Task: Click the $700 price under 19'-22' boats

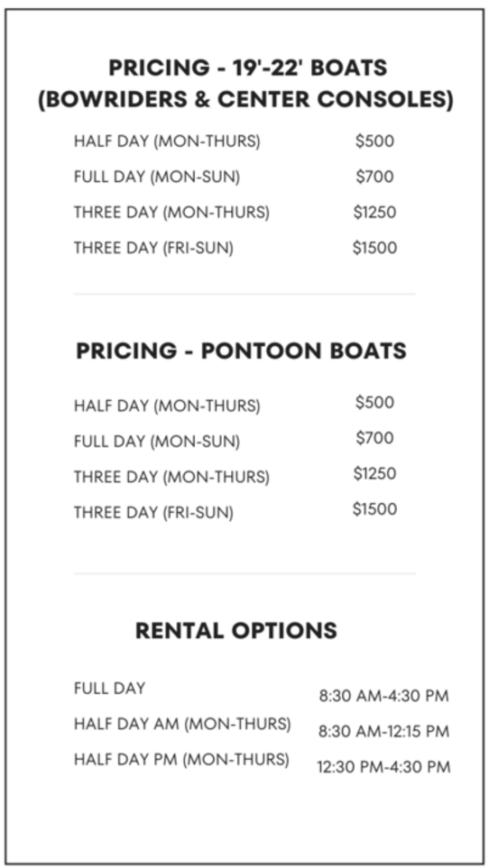Action: pyautogui.click(x=375, y=177)
